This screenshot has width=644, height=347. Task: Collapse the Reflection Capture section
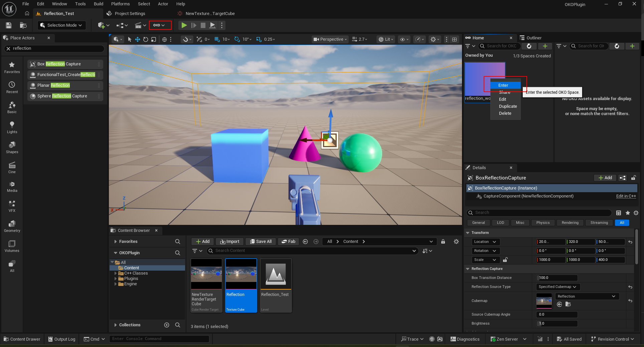coord(468,269)
